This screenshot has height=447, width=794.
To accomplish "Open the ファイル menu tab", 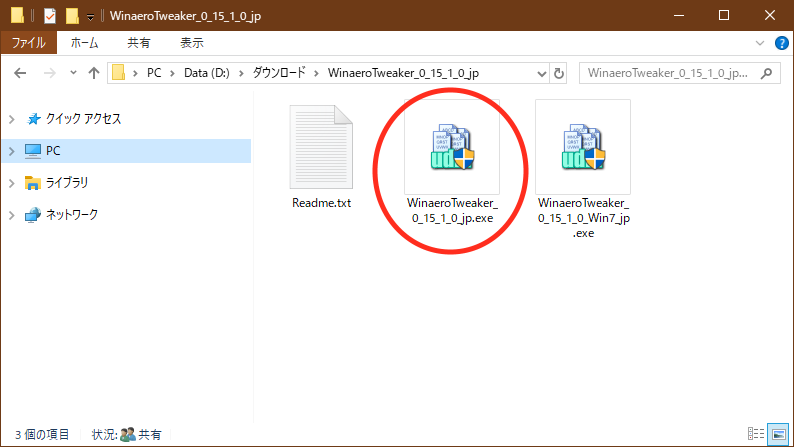I will [28, 43].
